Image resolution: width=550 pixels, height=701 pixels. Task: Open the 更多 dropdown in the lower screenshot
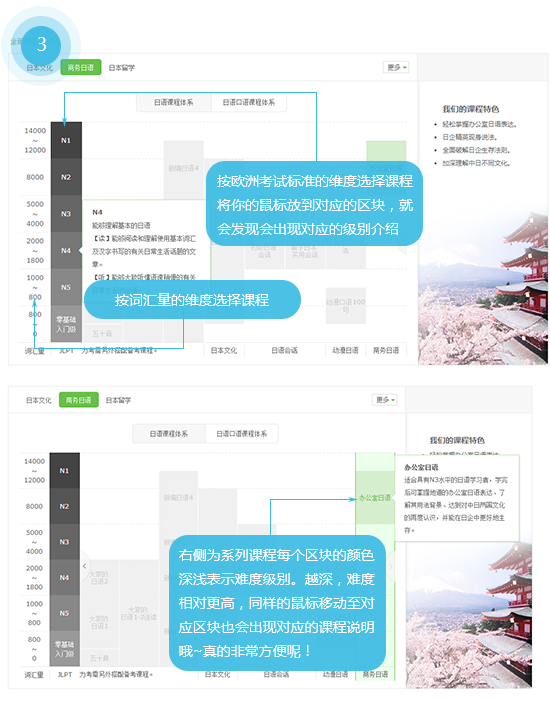click(x=385, y=400)
